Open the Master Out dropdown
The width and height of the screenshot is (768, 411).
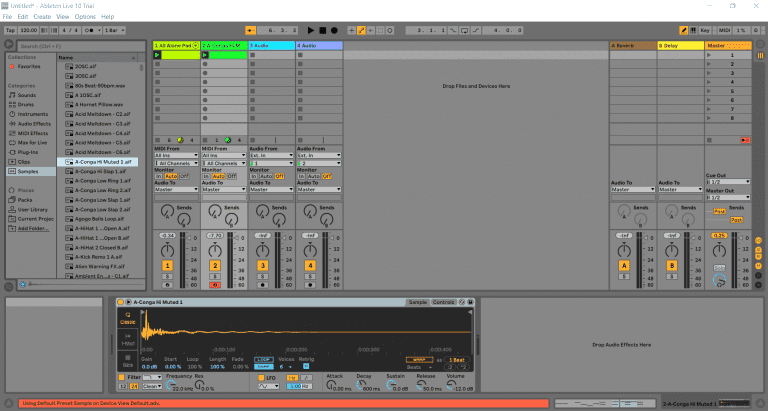point(728,197)
